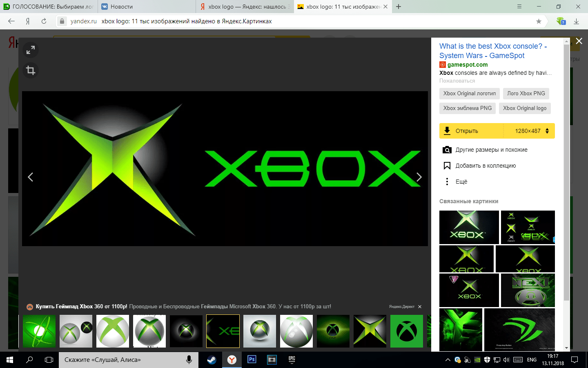Open the related thumbnail with four Xbox logos
Image resolution: width=588 pixels, height=368 pixels.
point(528,227)
